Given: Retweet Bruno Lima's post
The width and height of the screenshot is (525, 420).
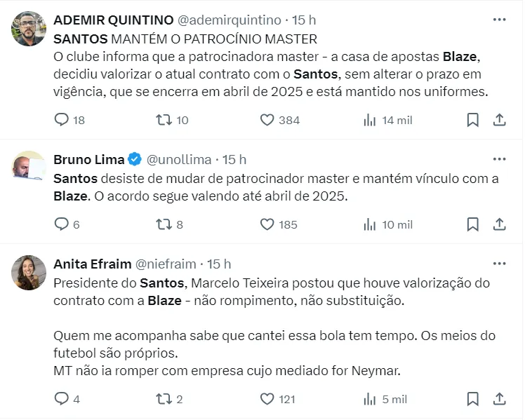Looking at the screenshot, I should tap(163, 224).
